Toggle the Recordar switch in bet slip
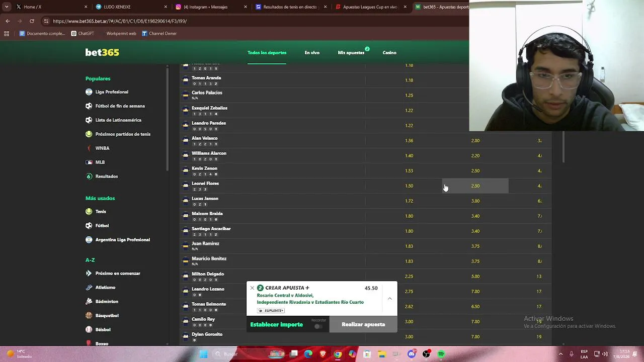 pos(318,326)
